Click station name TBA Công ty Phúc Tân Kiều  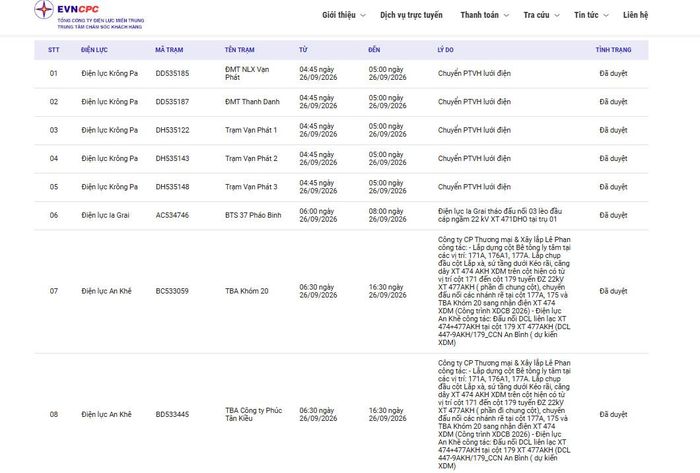[254, 415]
